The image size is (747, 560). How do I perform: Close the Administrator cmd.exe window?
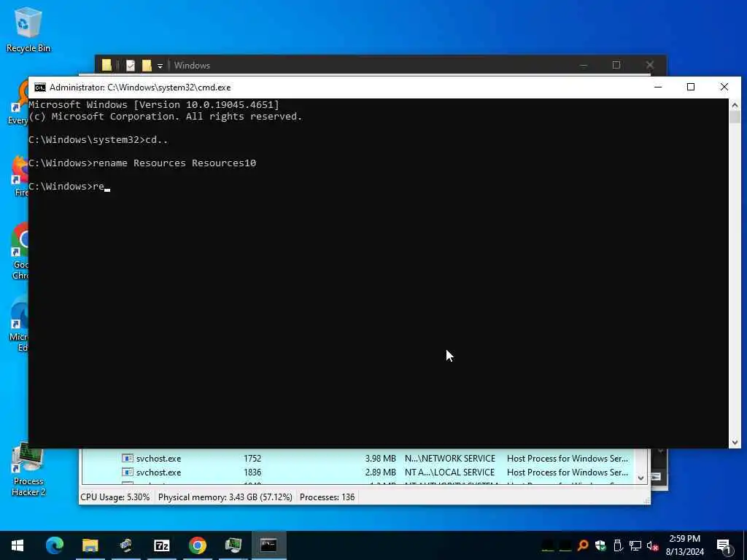pyautogui.click(x=724, y=87)
